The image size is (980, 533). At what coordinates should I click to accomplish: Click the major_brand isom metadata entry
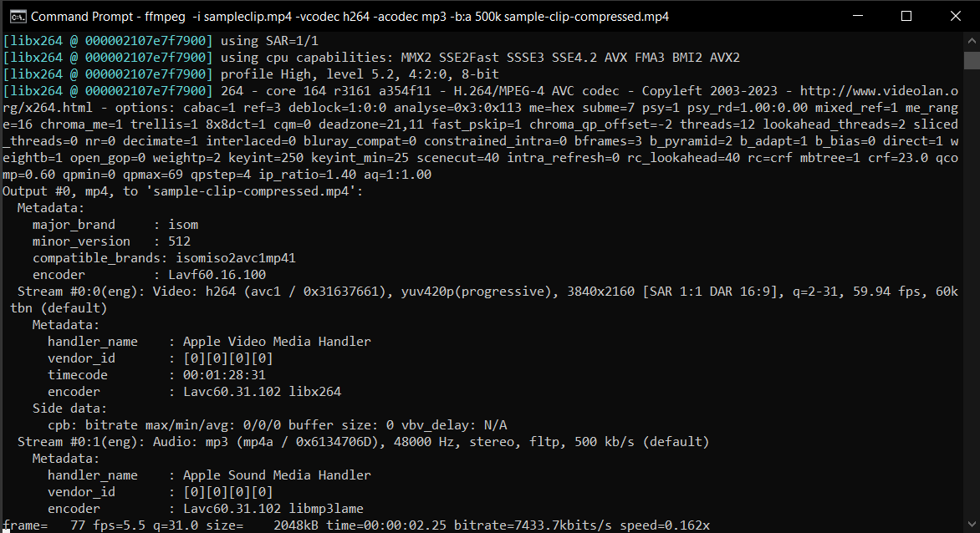117,224
